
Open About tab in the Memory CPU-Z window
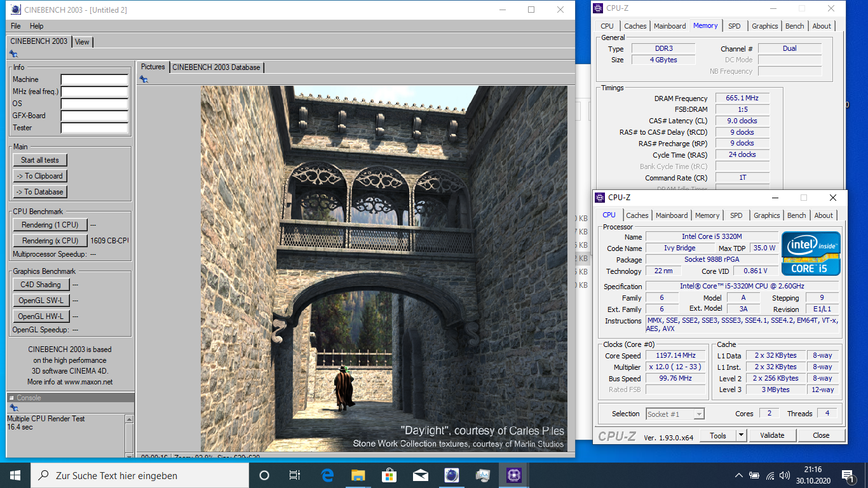tap(822, 26)
